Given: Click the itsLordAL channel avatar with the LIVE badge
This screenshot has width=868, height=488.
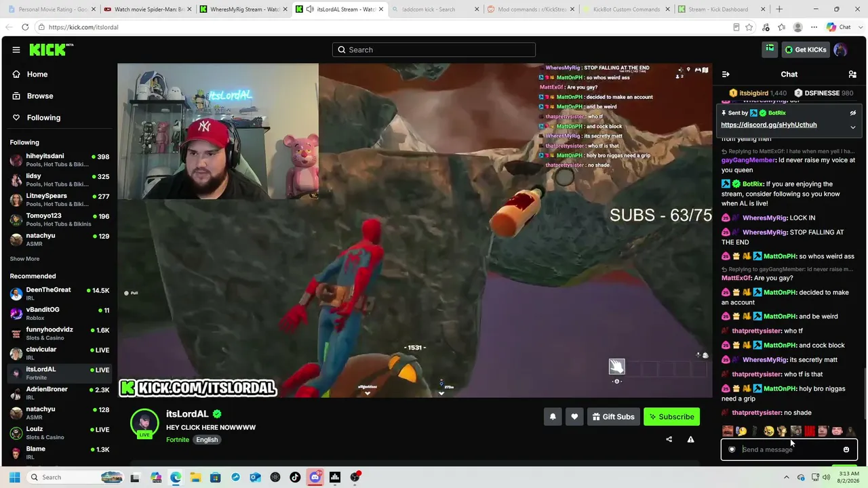Looking at the screenshot, I should click(x=144, y=424).
